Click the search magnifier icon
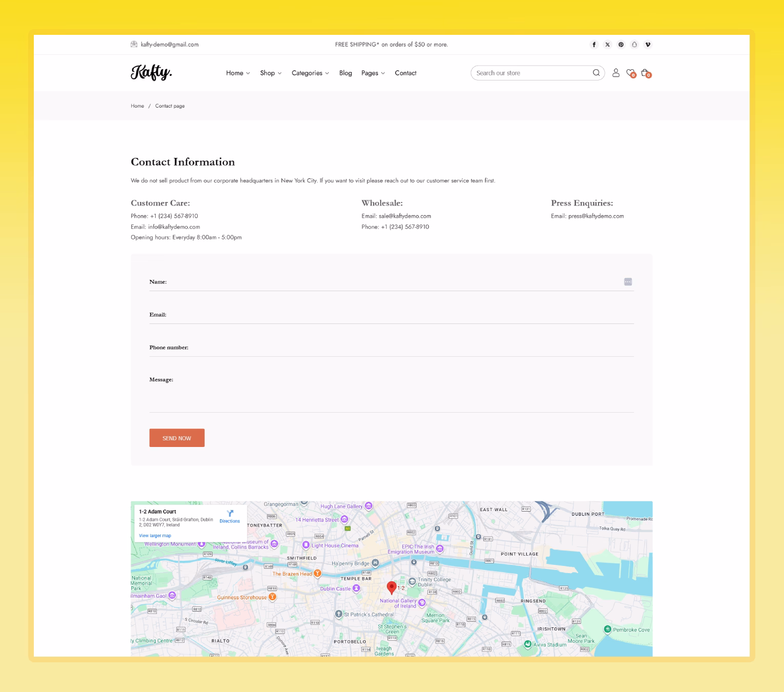The image size is (784, 692). (x=596, y=73)
